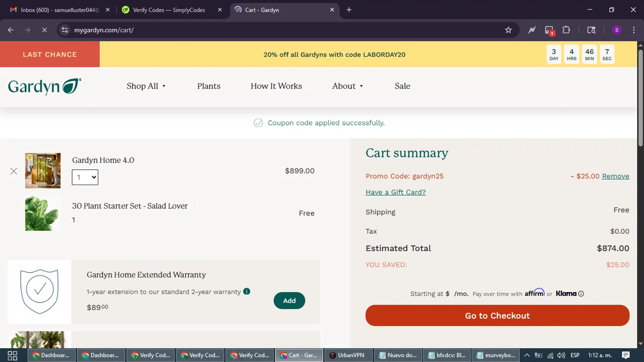
Task: Open Windows Task View button
Action: click(12, 356)
